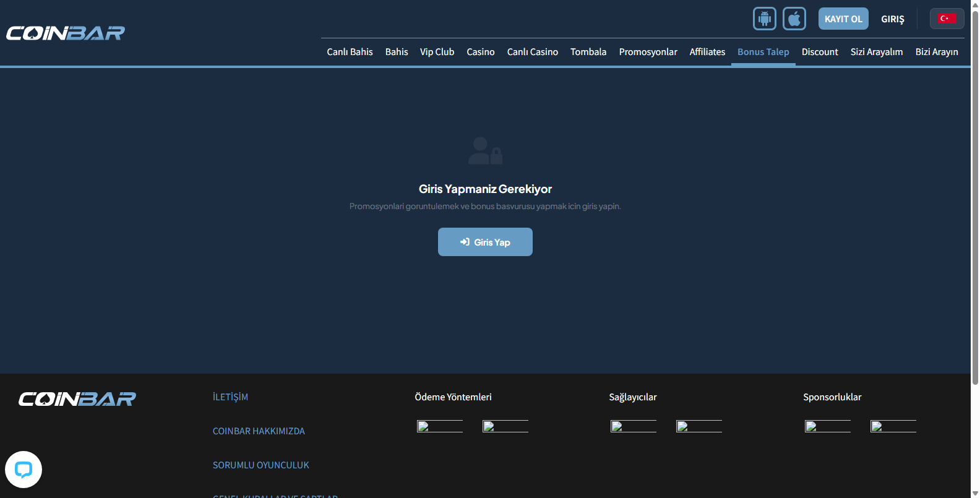Click the scrollbar down arrow
Screen dimensions: 980x498
[x=975, y=493]
